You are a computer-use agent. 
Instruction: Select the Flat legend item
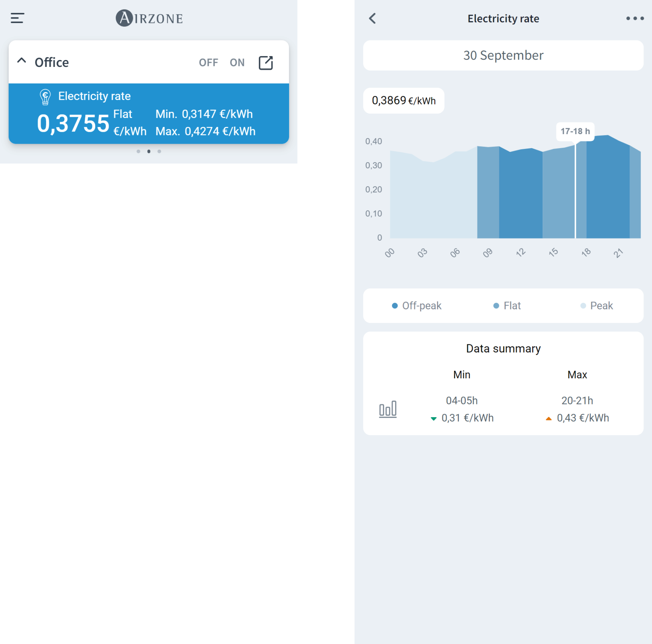[x=507, y=306]
